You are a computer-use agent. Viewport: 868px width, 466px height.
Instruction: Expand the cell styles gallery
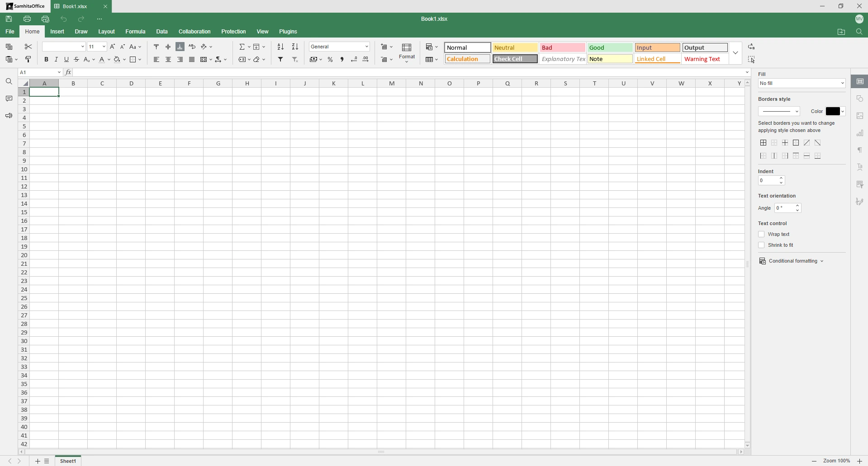click(x=735, y=53)
